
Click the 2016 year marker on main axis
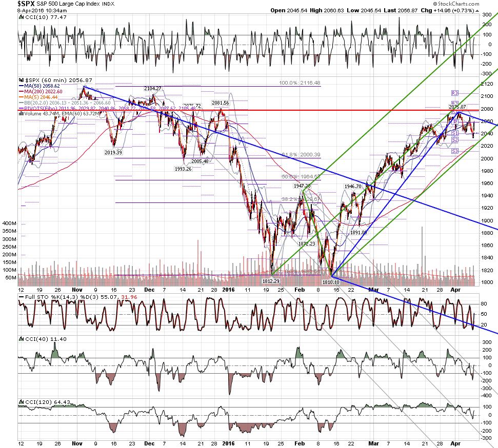point(228,290)
